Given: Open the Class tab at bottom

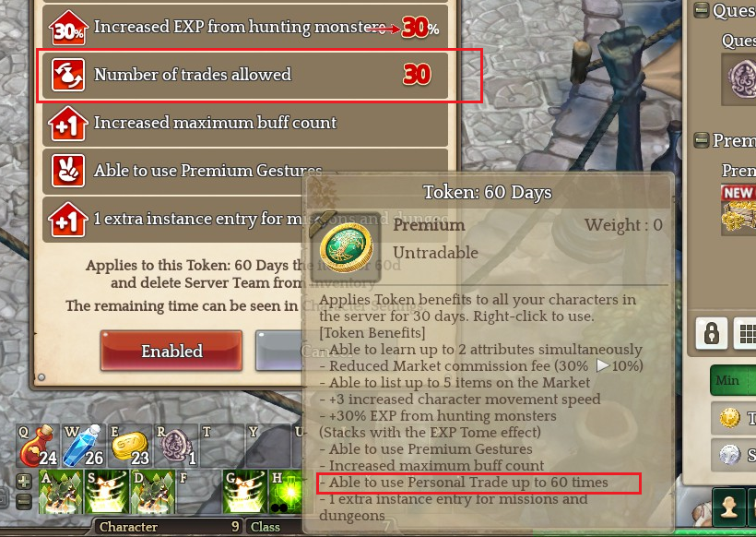Looking at the screenshot, I should pos(275,527).
